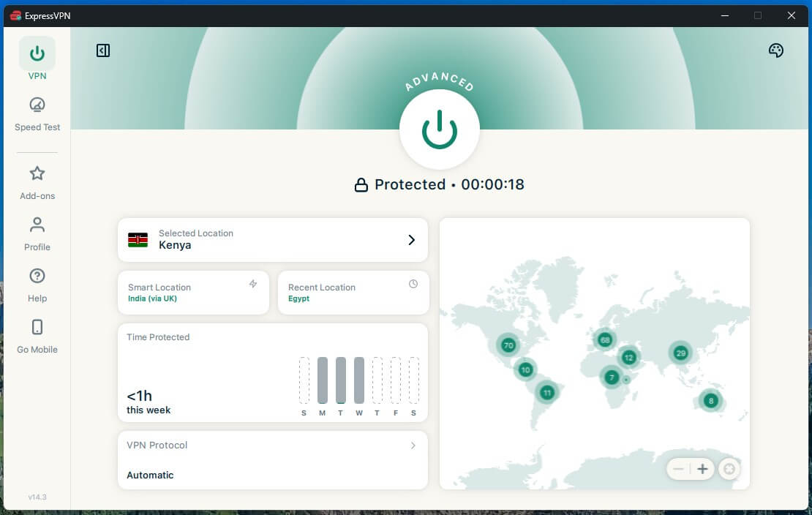
Task: Collapse the sidebar panel icon
Action: tap(103, 50)
